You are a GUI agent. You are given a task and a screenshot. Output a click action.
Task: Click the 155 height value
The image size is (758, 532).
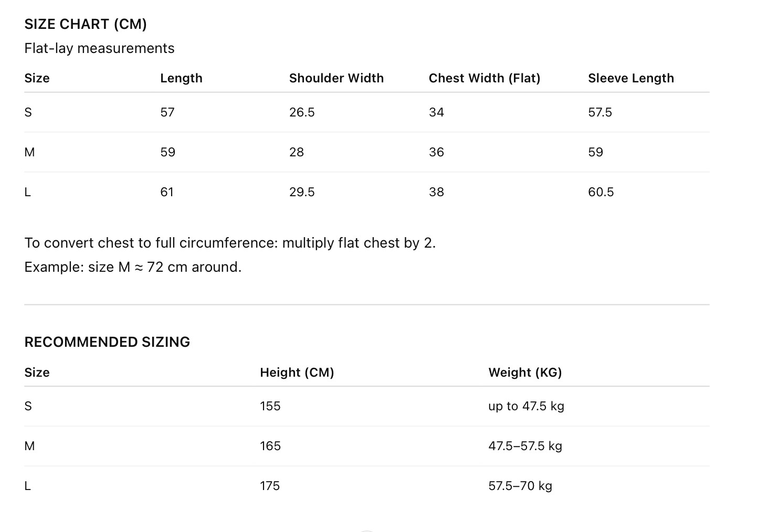(270, 406)
